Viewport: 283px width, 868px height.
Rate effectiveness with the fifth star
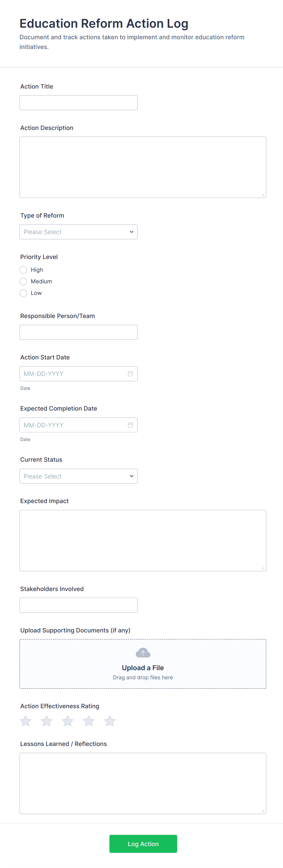coord(110,721)
